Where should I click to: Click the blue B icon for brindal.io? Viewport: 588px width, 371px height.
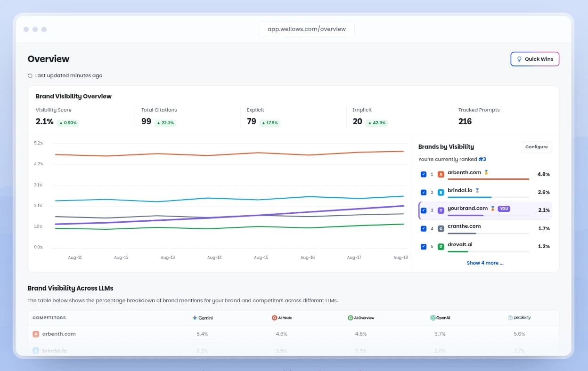point(441,192)
